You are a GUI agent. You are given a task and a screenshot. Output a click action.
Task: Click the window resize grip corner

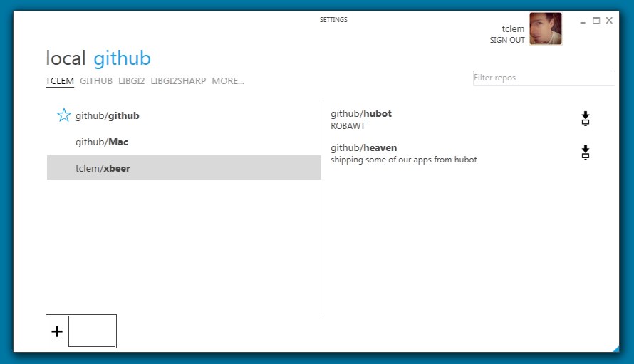[x=615, y=348]
